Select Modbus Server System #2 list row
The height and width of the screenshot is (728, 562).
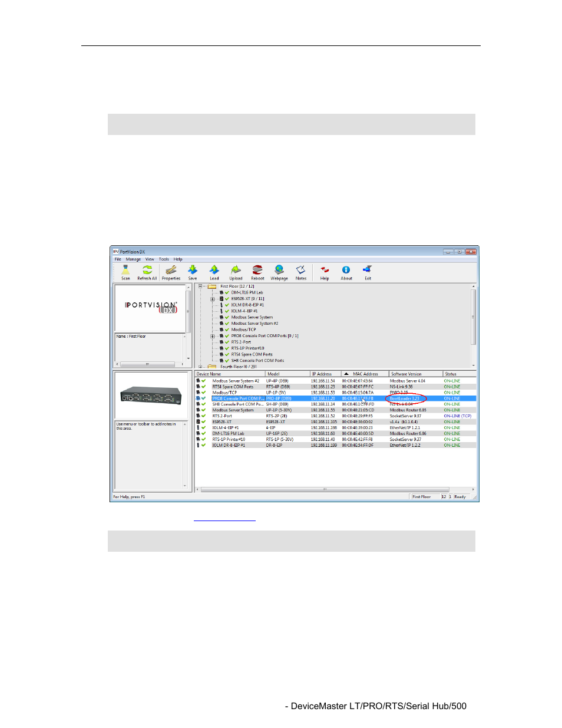point(336,381)
